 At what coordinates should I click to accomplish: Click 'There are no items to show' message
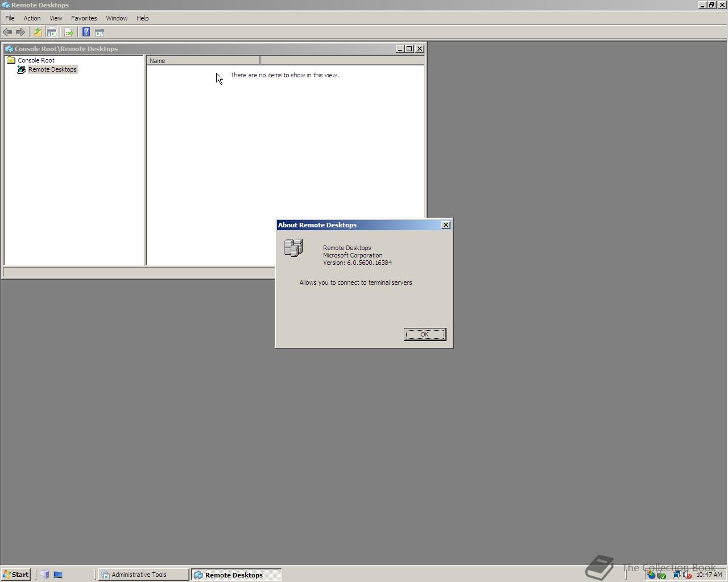pos(284,75)
